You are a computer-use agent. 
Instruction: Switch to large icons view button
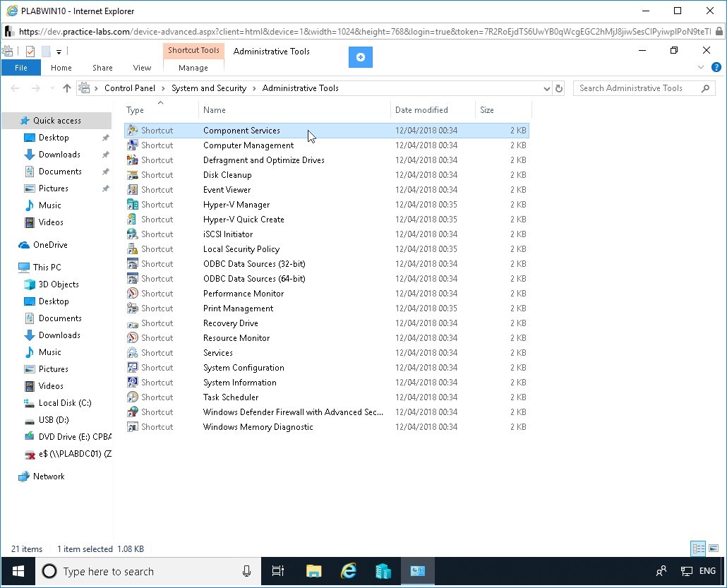pos(714,548)
